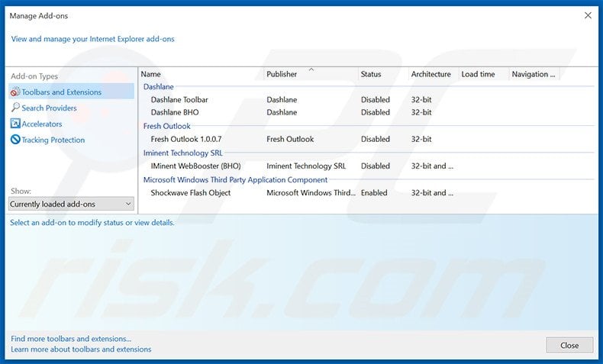The height and width of the screenshot is (364, 603).
Task: Select Fresh Outlook 1.0.0.7 add-on
Action: (x=186, y=140)
